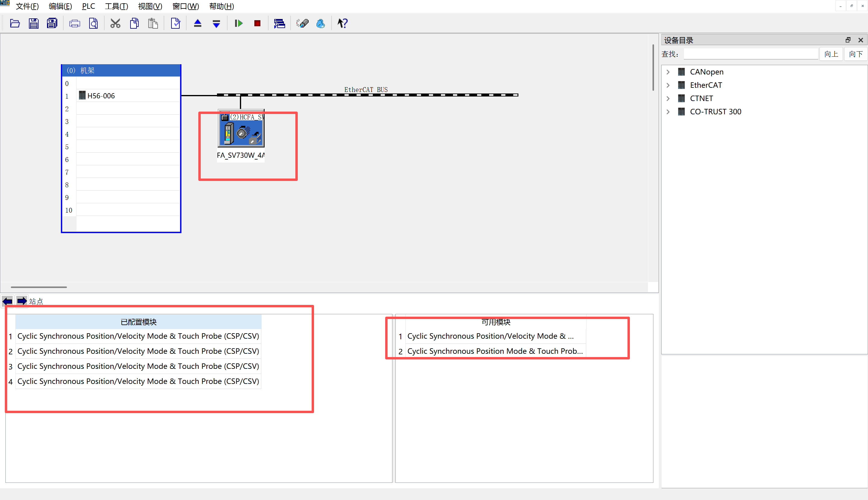Click the Save All stacked floppy icon

52,23
